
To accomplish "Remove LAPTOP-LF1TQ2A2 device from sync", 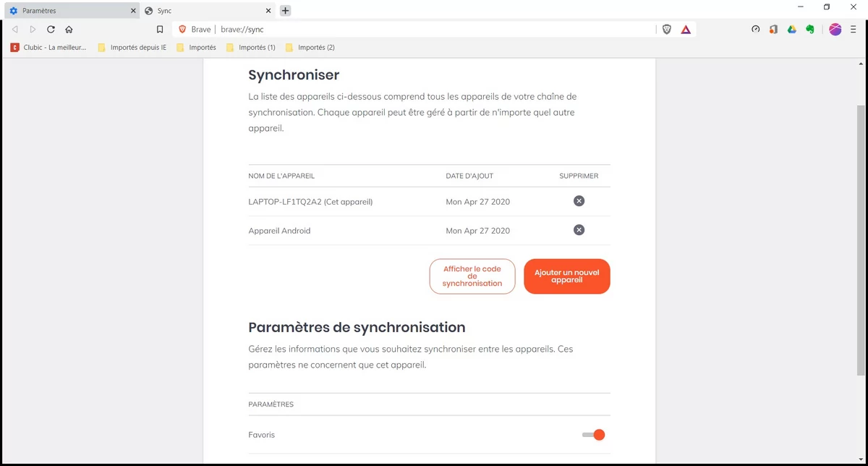I will click(579, 201).
